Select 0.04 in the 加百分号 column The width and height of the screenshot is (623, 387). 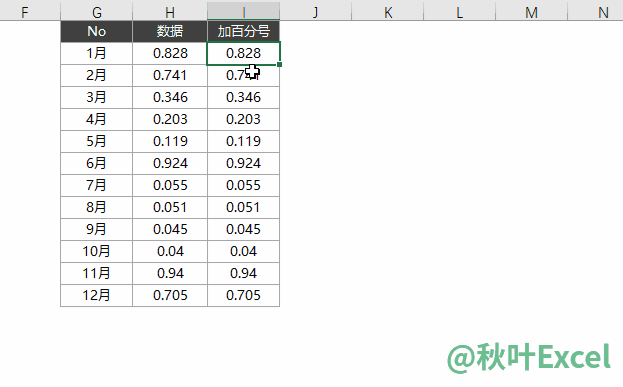(x=244, y=251)
